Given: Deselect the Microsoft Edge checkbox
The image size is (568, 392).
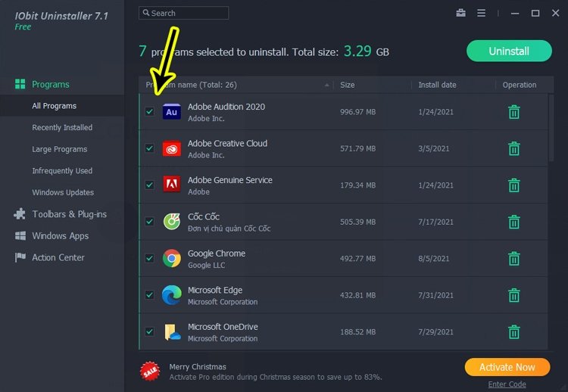Looking at the screenshot, I should click(149, 294).
